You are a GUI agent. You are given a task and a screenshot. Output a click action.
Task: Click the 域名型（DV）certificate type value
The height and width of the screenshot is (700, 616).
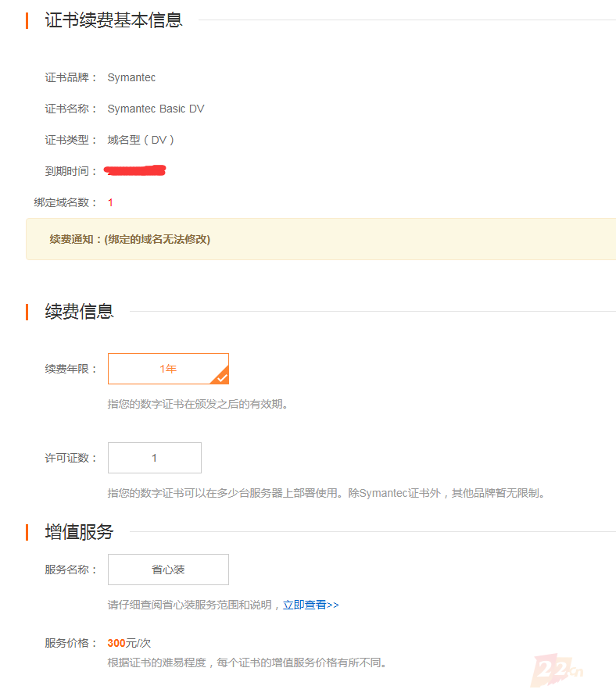[x=141, y=140]
